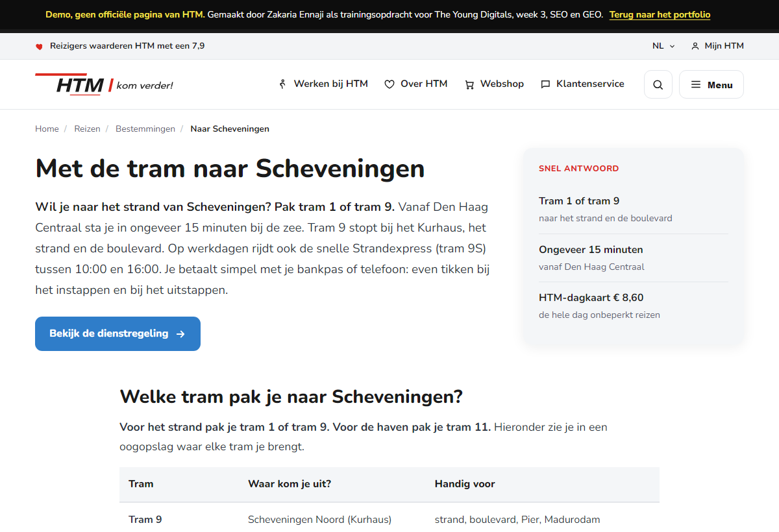Click the Tram 1 of tram 9 fact
This screenshot has width=779, height=532.
click(x=579, y=201)
